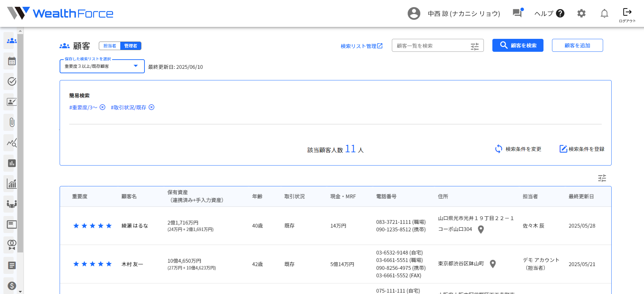This screenshot has height=294, width=644.
Task: Switch to 管理者 view toggle
Action: click(131, 46)
